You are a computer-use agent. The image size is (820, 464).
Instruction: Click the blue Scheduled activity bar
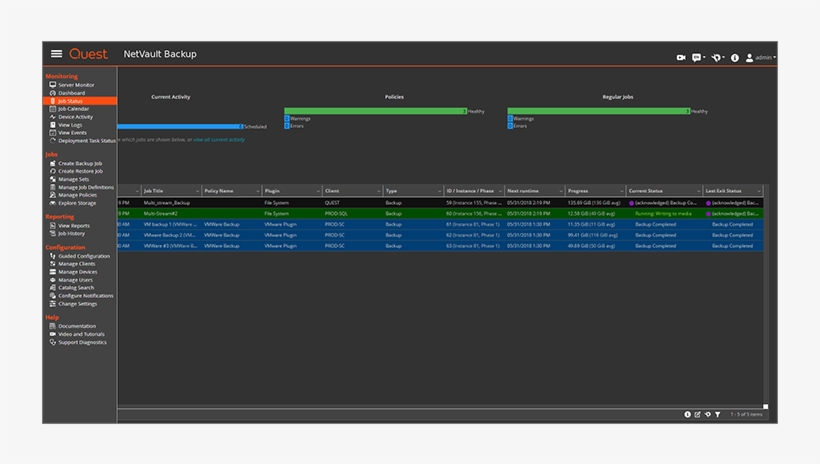coord(179,126)
